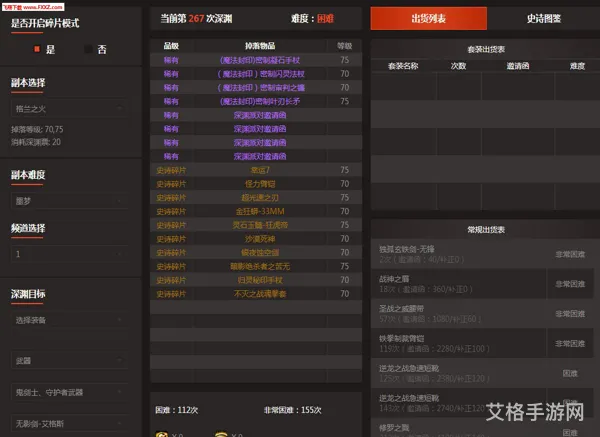The height and width of the screenshot is (437, 600).
Task: Select the 暗影绝杀者之苦无 fragment row
Action: 256,266
